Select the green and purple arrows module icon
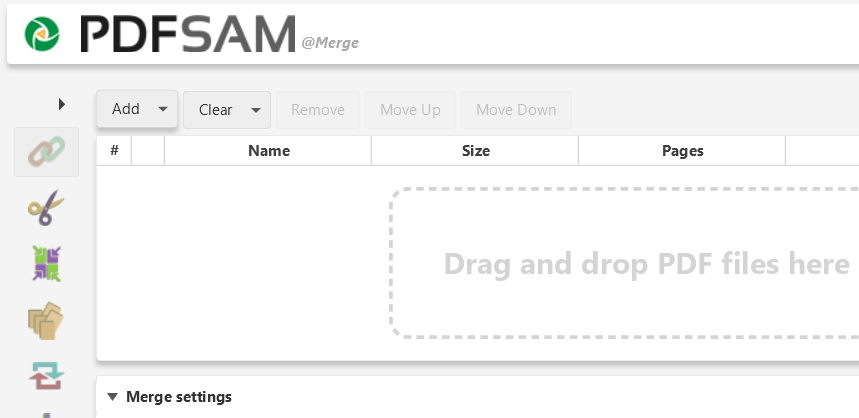 click(x=46, y=264)
